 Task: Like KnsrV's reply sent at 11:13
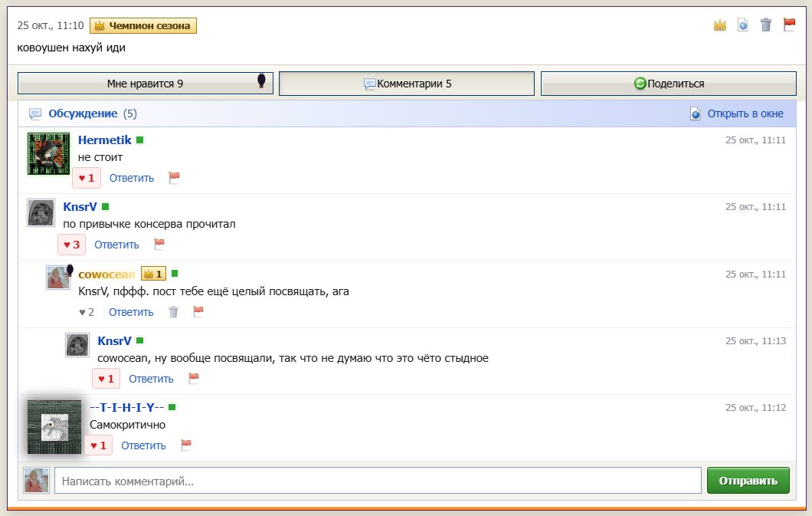[x=106, y=379]
